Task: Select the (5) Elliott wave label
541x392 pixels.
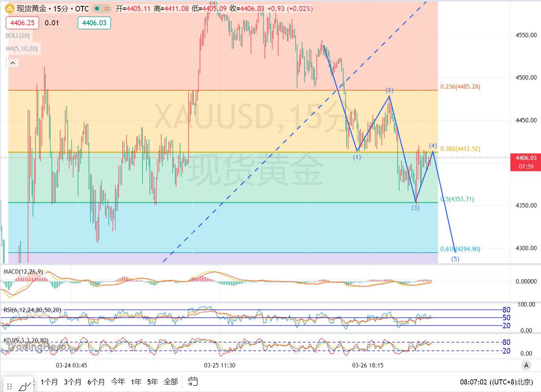Action: tap(455, 259)
